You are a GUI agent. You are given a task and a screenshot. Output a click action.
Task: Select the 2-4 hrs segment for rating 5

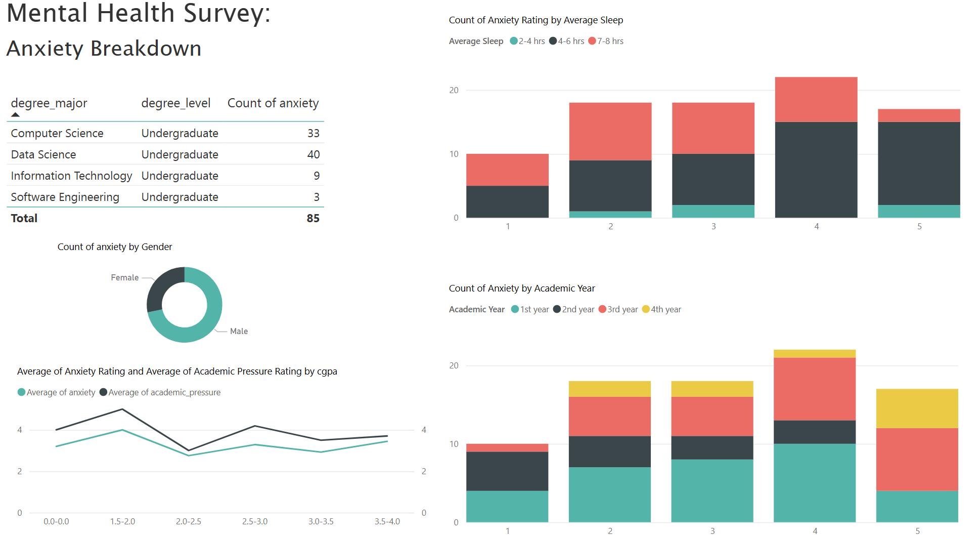click(919, 211)
